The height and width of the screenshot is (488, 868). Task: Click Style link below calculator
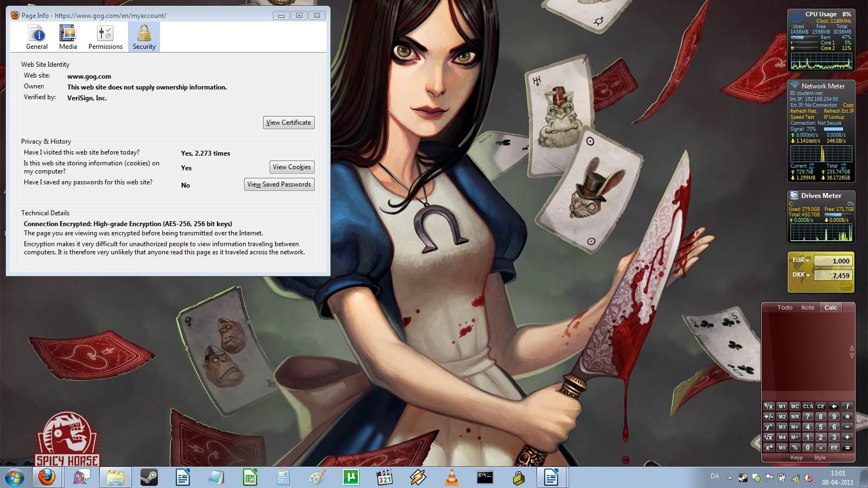click(820, 458)
